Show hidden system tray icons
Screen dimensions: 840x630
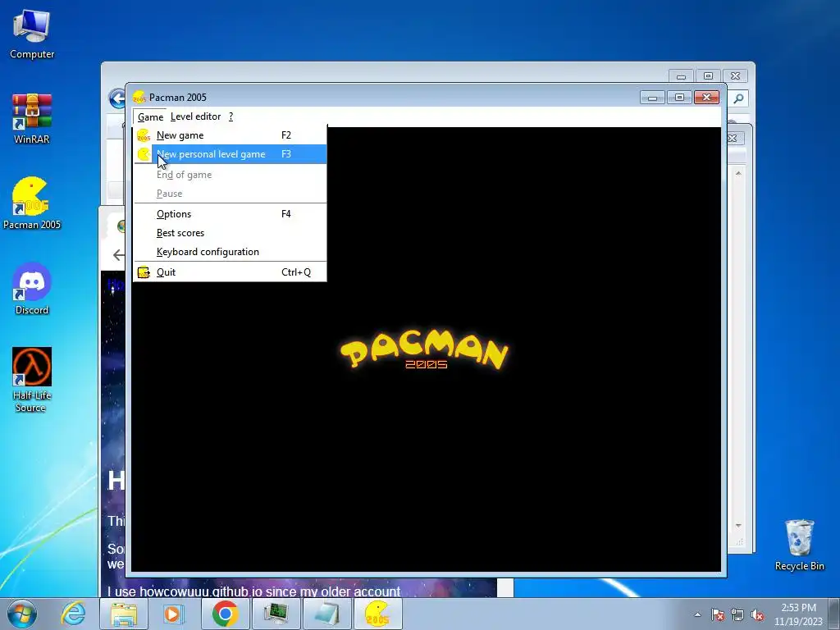coord(697,614)
